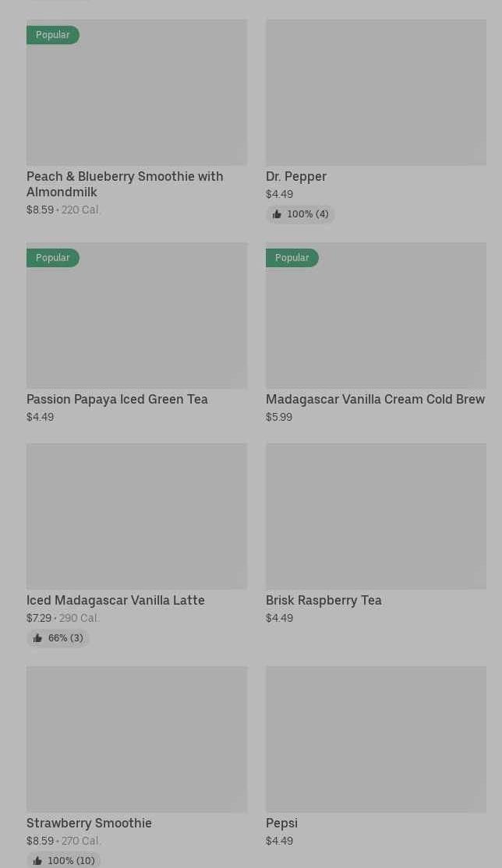The height and width of the screenshot is (868, 502).
Task: Open the Dr. Pepper item image
Action: click(376, 92)
